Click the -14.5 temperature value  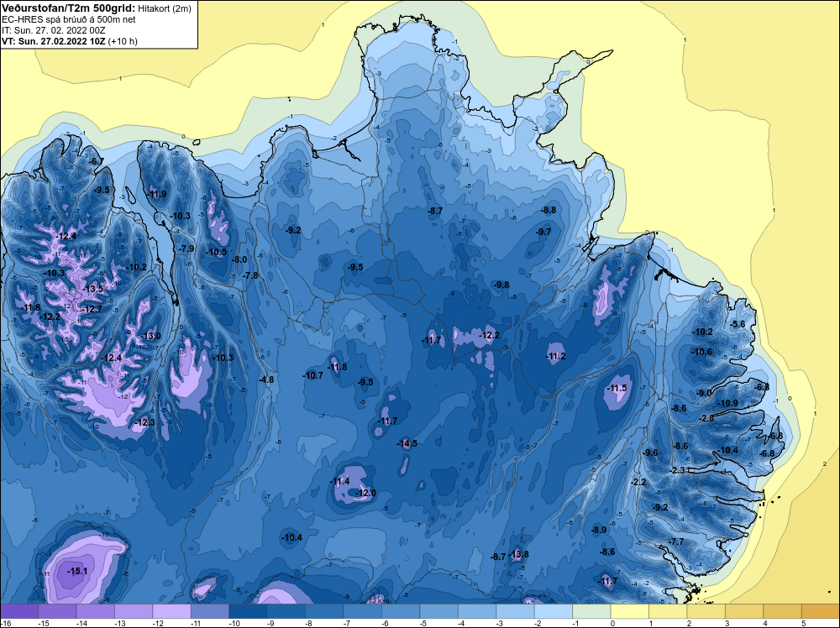coord(407,444)
